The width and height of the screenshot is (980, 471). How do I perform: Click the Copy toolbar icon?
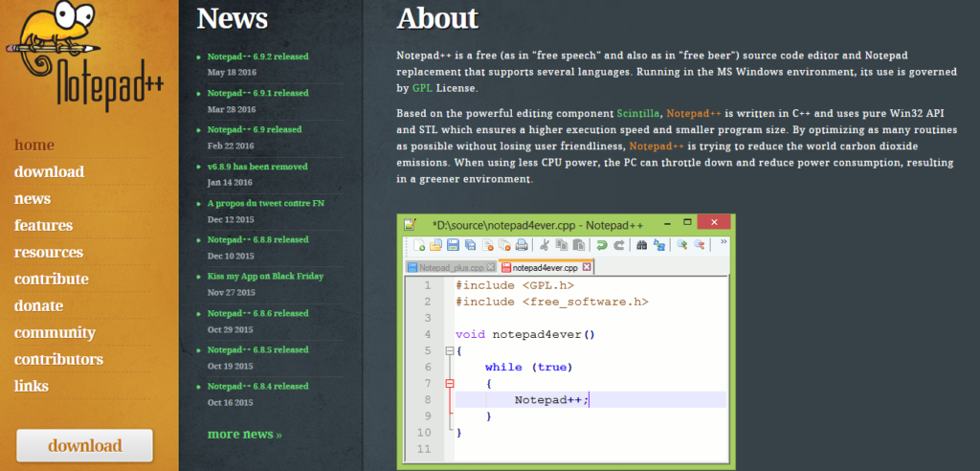coord(562,244)
